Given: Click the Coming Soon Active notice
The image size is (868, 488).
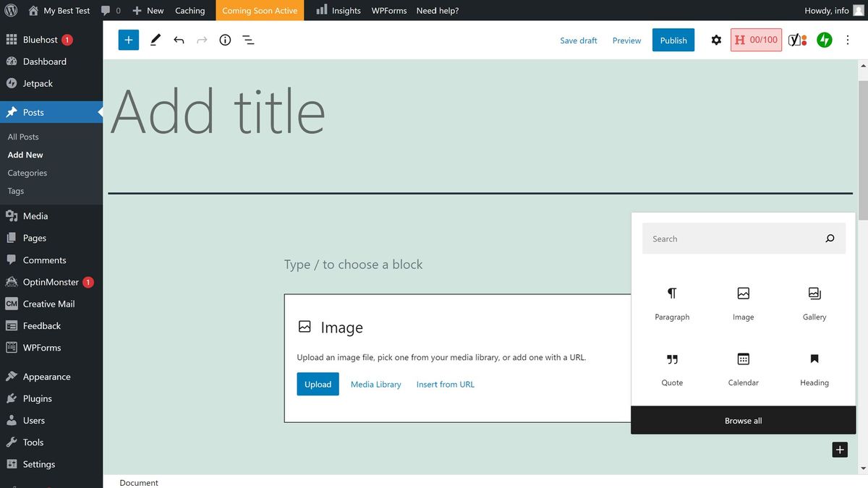Looking at the screenshot, I should pos(260,10).
